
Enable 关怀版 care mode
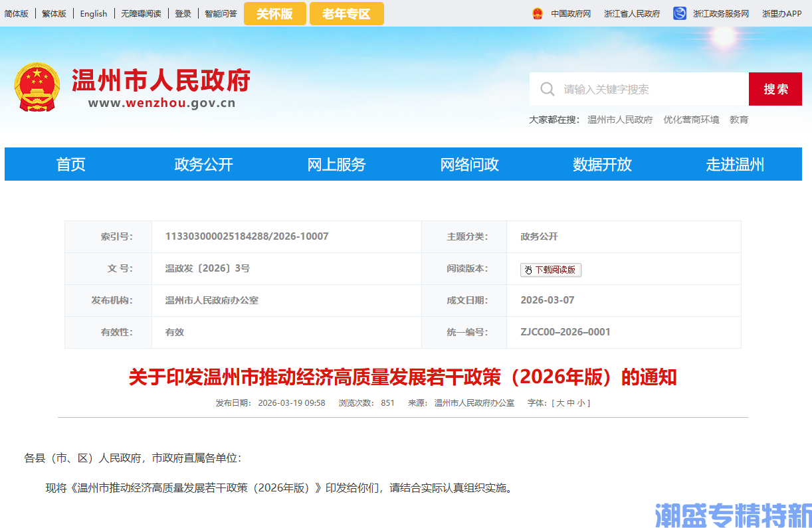pyautogui.click(x=274, y=13)
